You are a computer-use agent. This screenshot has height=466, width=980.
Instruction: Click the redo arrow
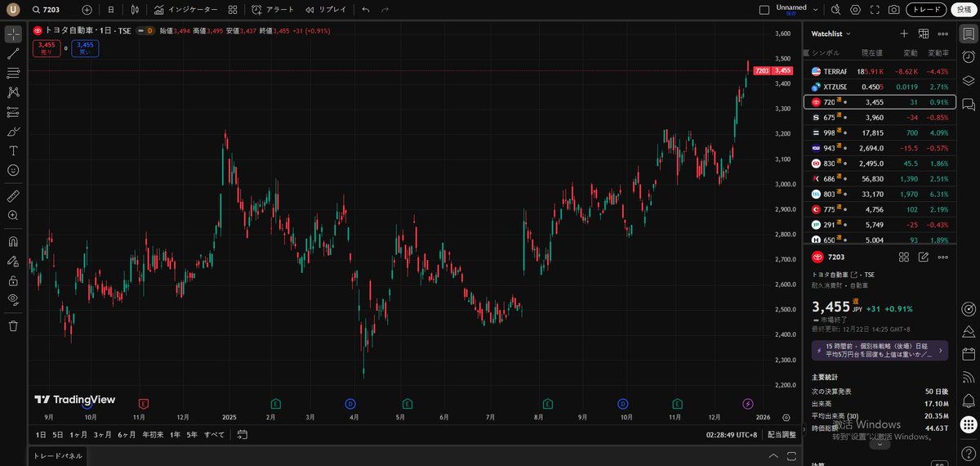(x=385, y=10)
